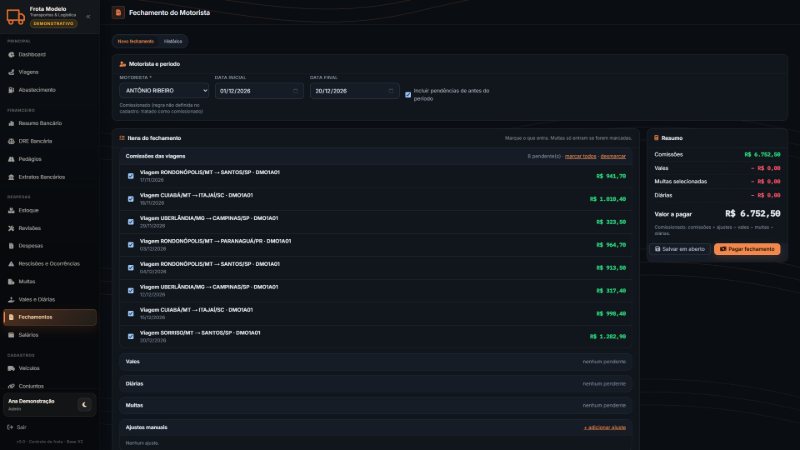The width and height of the screenshot is (800, 450).
Task: Switch to the Histórico tab
Action: click(173, 41)
